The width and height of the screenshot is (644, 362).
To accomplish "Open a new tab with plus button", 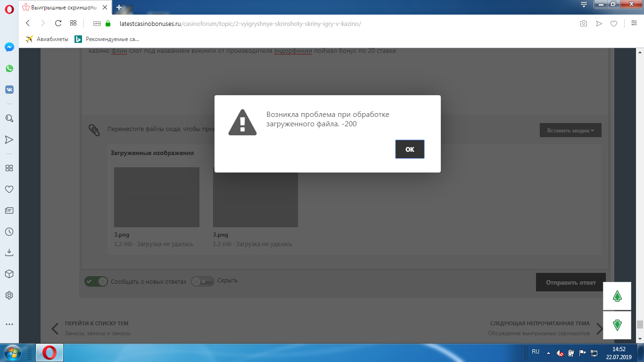I will pos(119,8).
